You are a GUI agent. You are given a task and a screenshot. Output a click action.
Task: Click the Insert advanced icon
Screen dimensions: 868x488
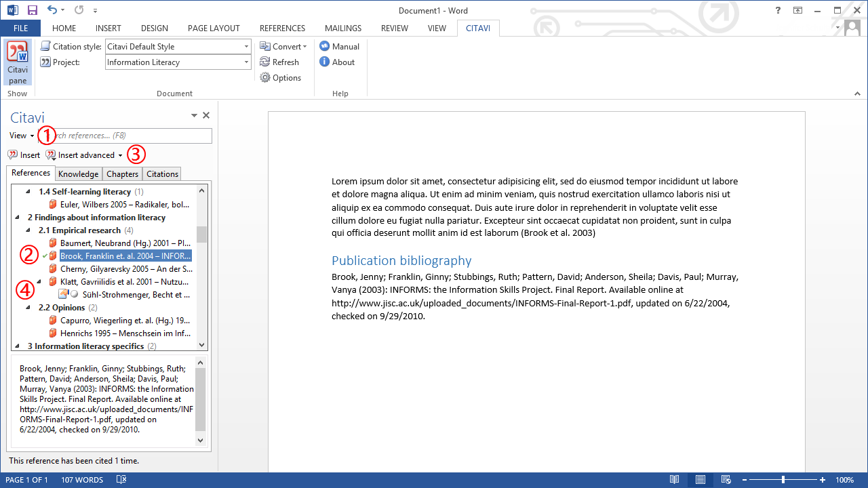[x=51, y=155]
